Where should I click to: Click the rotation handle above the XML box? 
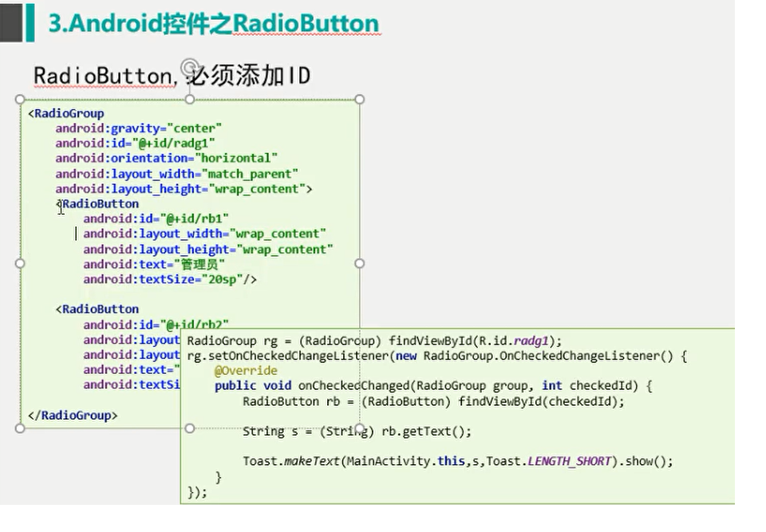tap(190, 66)
